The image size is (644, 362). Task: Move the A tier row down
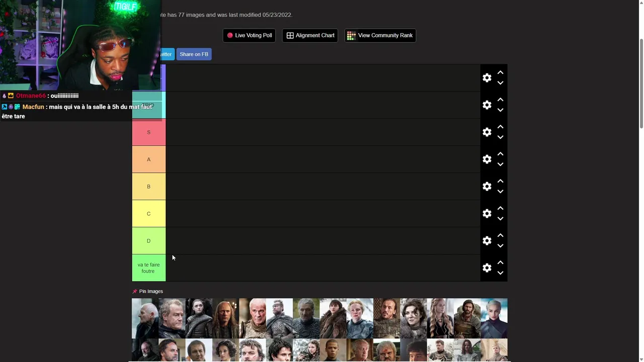[x=500, y=164]
